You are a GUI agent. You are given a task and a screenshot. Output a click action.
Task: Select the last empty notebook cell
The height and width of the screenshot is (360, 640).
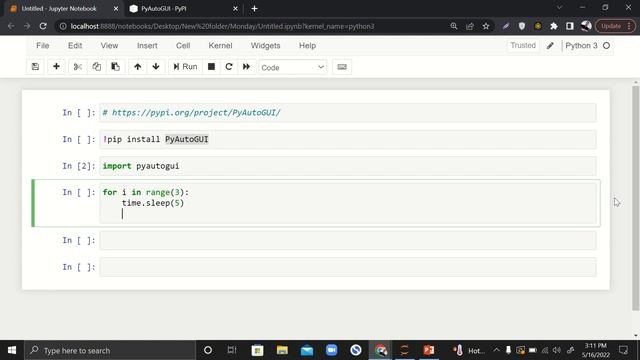pos(348,267)
